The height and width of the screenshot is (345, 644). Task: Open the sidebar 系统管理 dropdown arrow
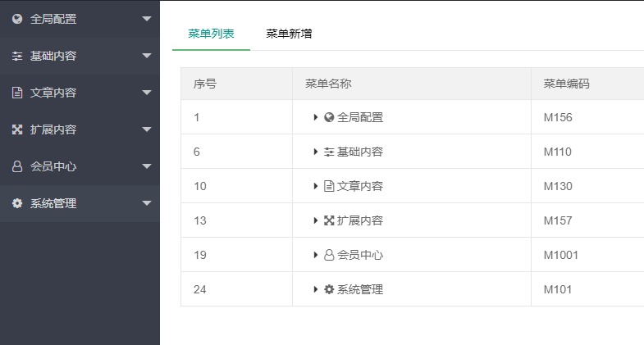pos(147,203)
